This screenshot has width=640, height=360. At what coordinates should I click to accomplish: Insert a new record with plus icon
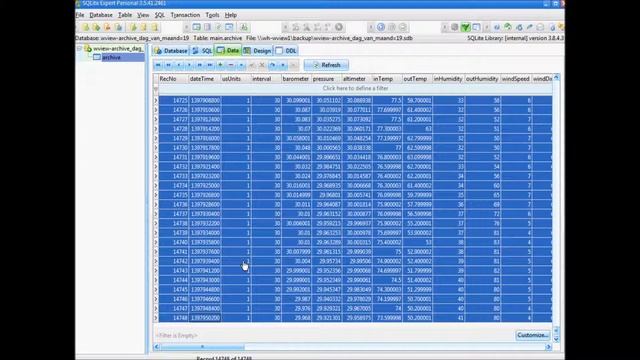[220, 65]
